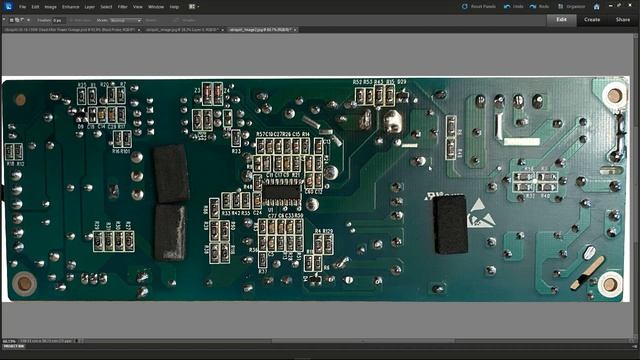The height and width of the screenshot is (360, 640).
Task: Open the Layer menu
Action: 89,7
